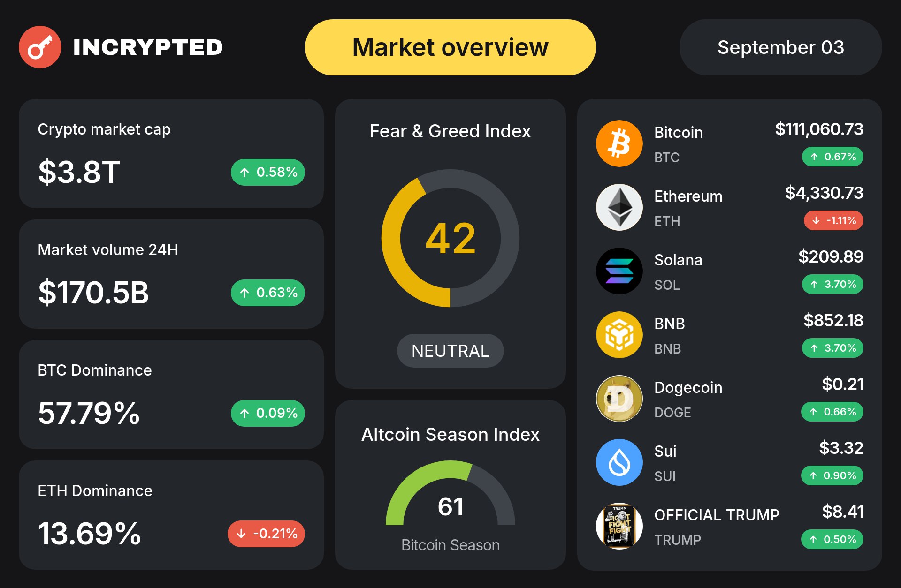901x588 pixels.
Task: Open the Solana coin icon
Action: (619, 271)
